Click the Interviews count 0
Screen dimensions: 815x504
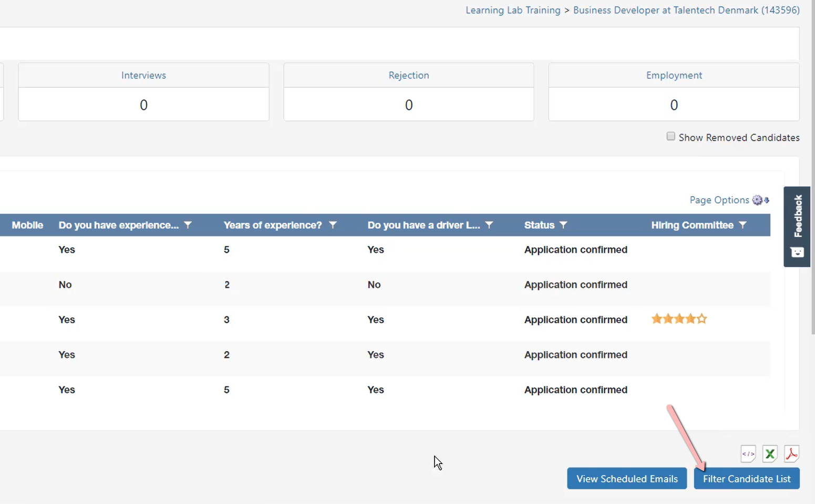pyautogui.click(x=143, y=105)
